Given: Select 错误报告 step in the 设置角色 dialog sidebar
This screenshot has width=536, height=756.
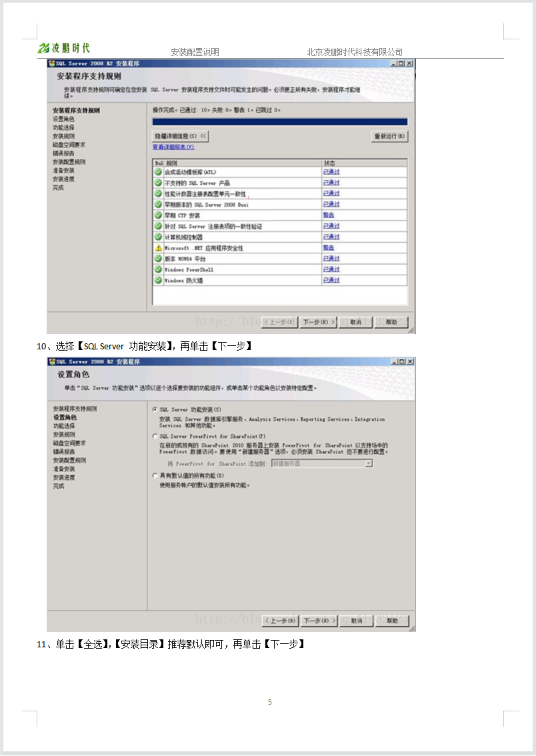Looking at the screenshot, I should [x=63, y=452].
